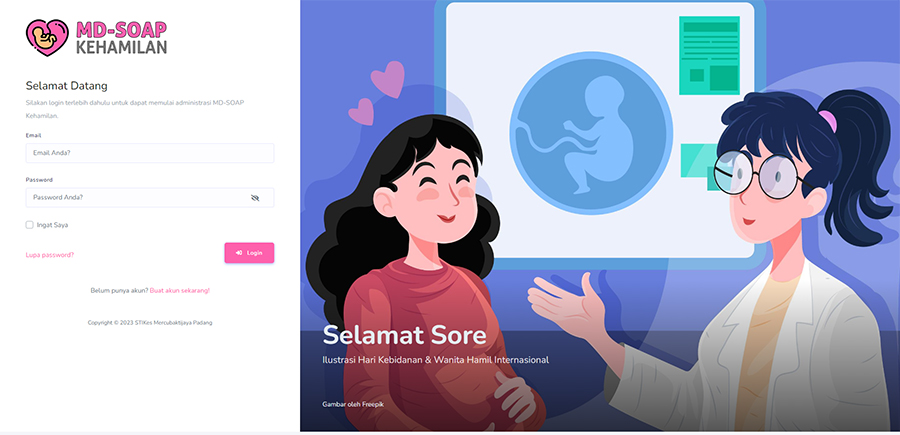This screenshot has width=900, height=435.
Task: Focus the Email Anda? input field
Action: (x=150, y=153)
